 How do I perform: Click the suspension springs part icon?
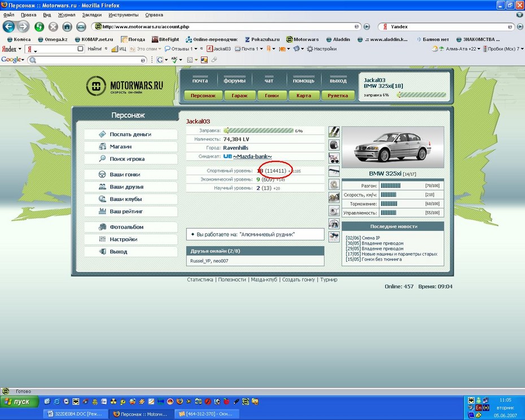tap(334, 132)
